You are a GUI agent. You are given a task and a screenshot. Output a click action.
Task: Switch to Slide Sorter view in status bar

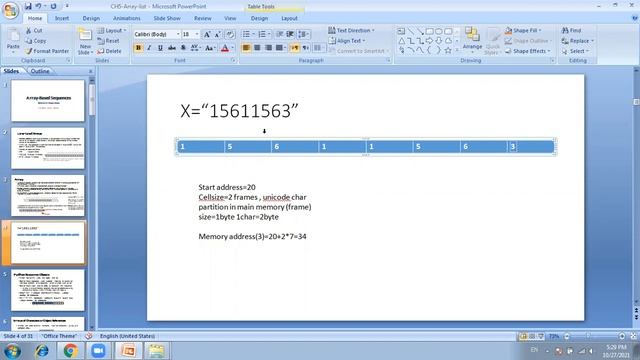(x=532, y=336)
